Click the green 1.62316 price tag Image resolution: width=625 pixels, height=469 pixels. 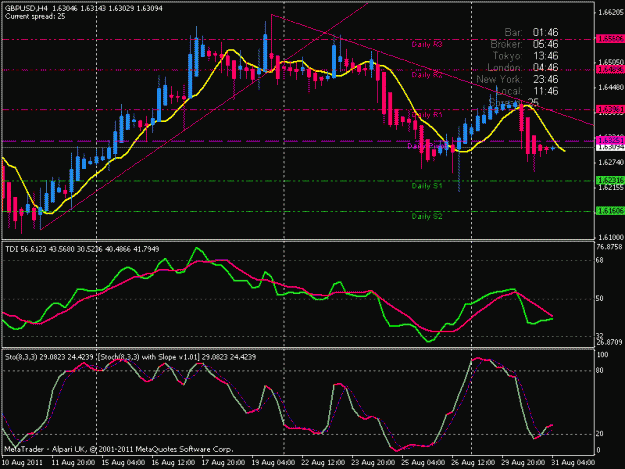coord(610,181)
